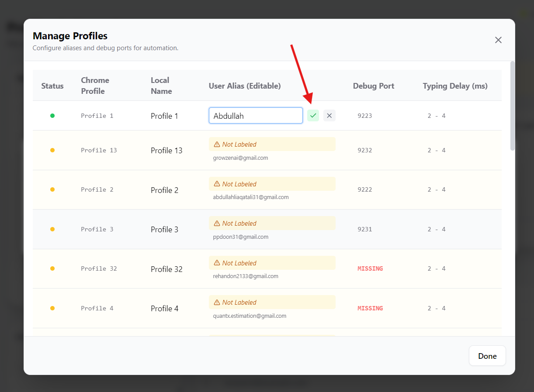
Task: Click typing delay value for Profile 13
Action: point(437,150)
